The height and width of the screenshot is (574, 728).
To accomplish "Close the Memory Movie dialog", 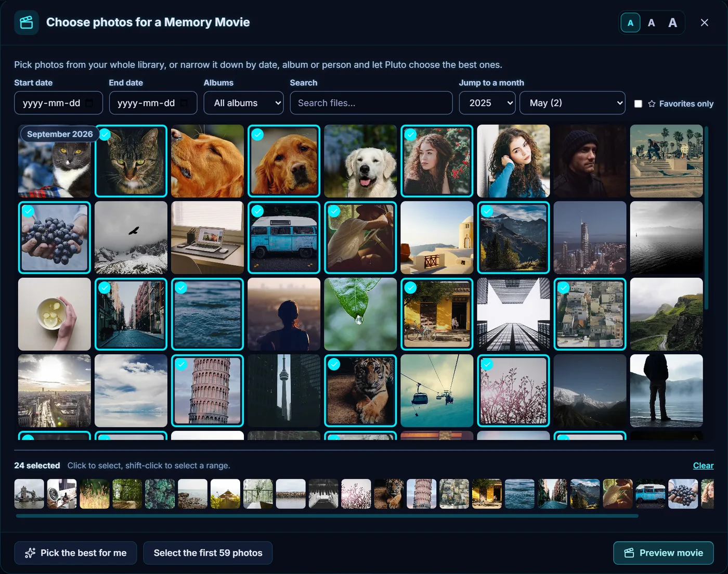I will tap(704, 22).
